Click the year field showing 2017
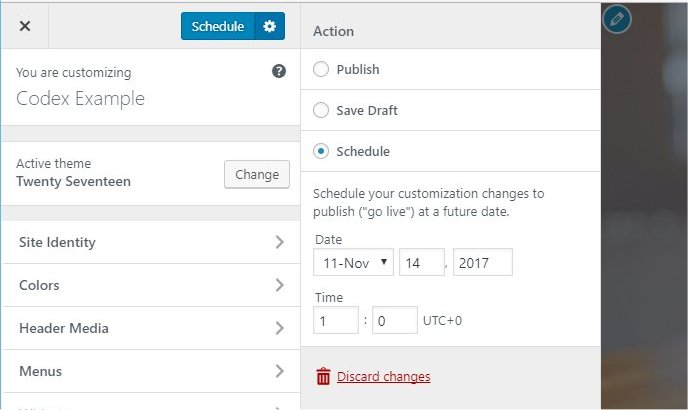Screen dimensions: 688x410 482,263
